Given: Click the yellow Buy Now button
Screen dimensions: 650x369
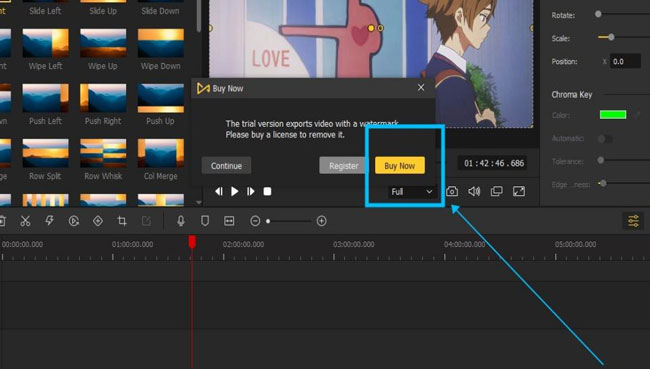Looking at the screenshot, I should tap(400, 165).
